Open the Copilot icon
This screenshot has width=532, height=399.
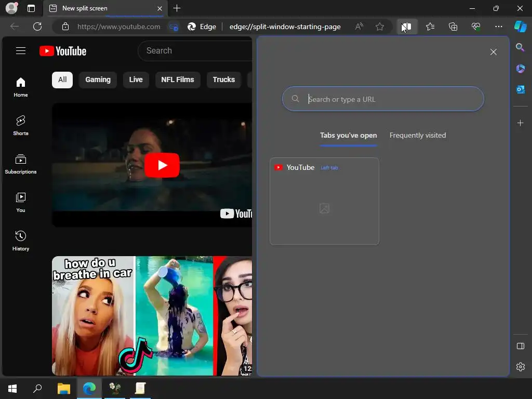click(x=521, y=26)
